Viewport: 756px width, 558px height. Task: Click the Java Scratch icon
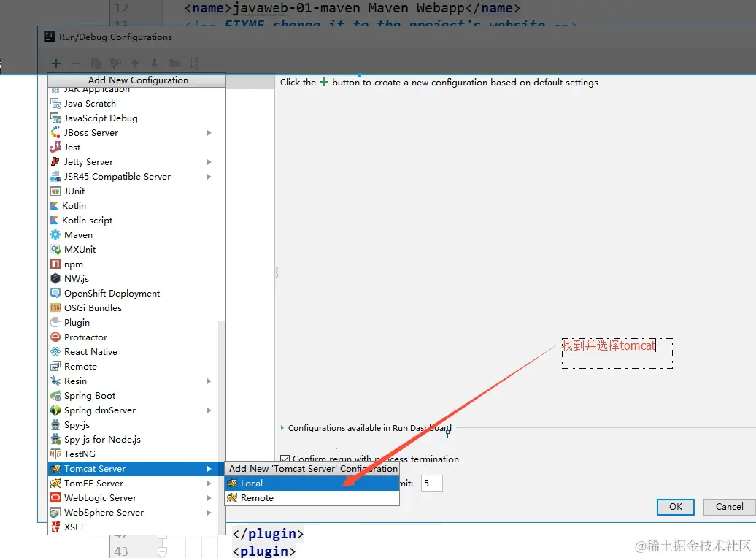[x=55, y=103]
